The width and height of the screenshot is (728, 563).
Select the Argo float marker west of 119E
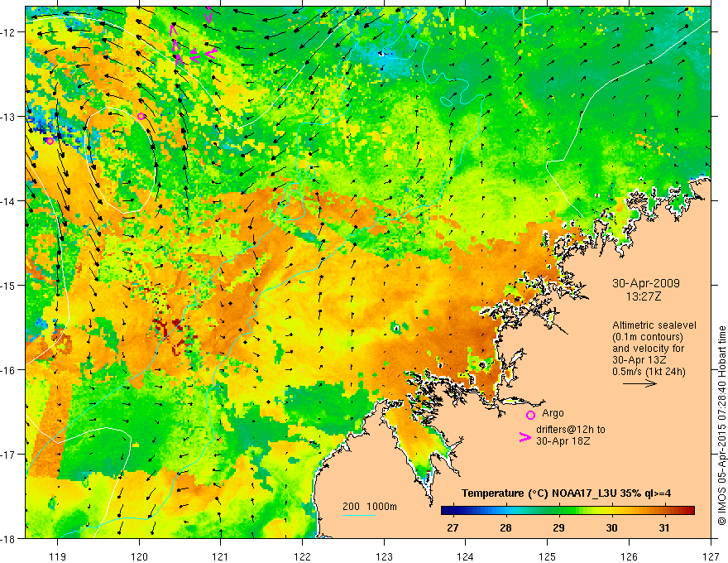(50, 142)
